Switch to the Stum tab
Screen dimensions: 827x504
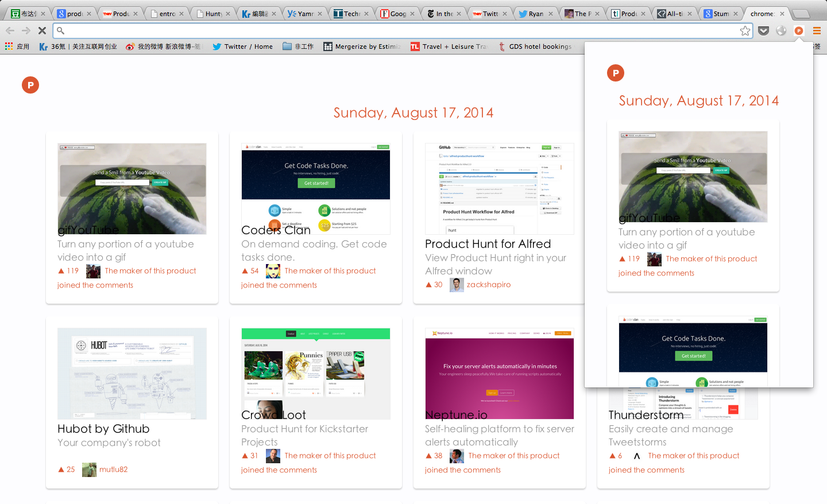(x=721, y=13)
